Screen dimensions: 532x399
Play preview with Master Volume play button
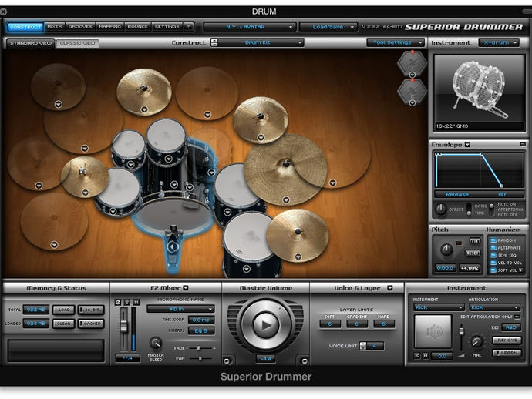(266, 325)
